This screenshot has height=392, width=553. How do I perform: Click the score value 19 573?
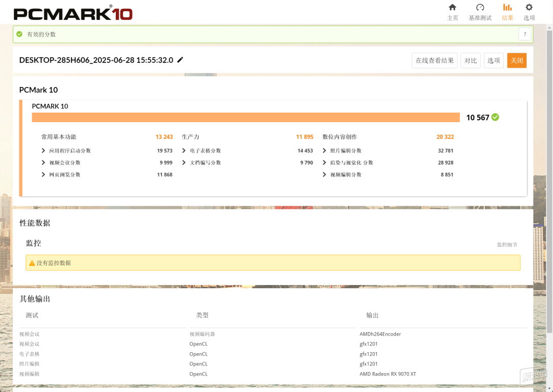click(165, 150)
